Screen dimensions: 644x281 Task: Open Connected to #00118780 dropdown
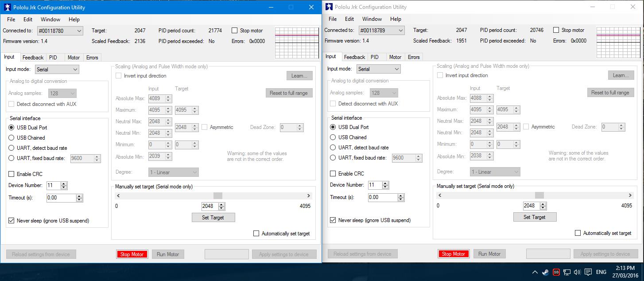pos(60,31)
